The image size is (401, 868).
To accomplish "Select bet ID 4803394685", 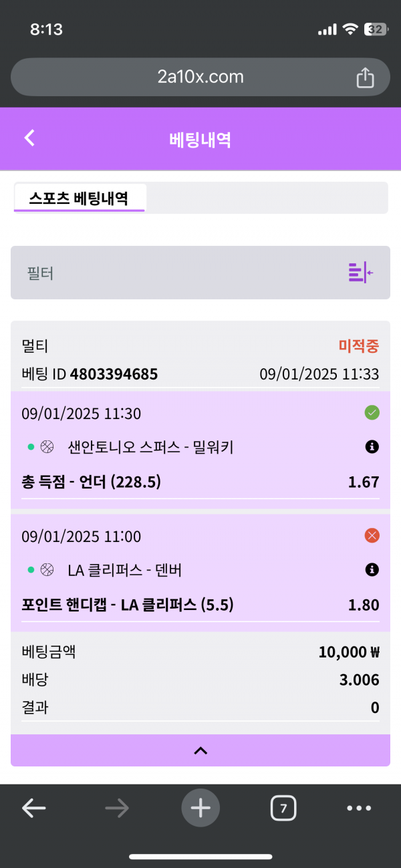I will tap(114, 374).
